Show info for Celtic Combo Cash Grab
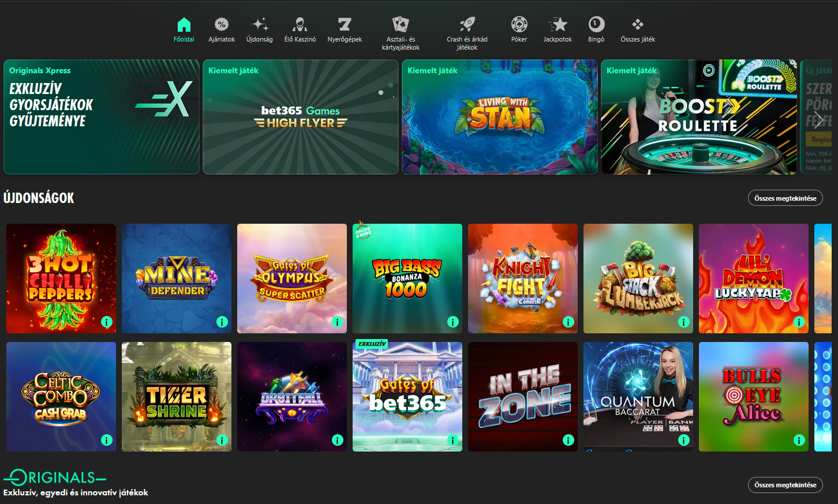The image size is (838, 504). (x=107, y=440)
